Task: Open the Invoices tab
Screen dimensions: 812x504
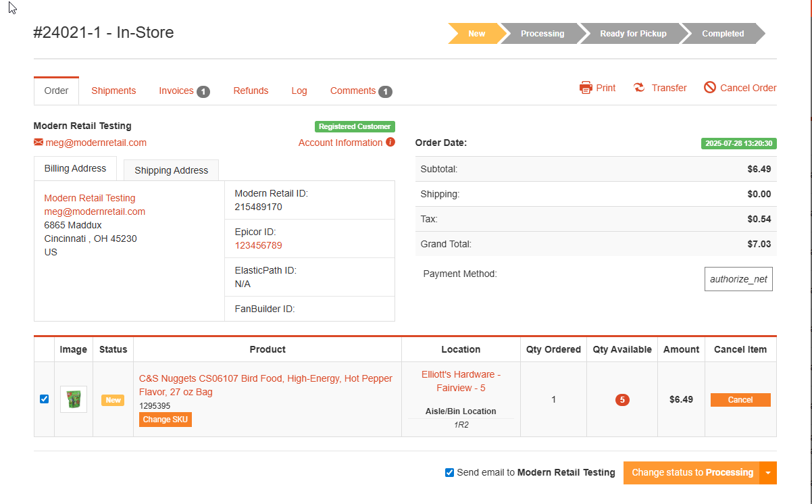Action: pos(176,91)
